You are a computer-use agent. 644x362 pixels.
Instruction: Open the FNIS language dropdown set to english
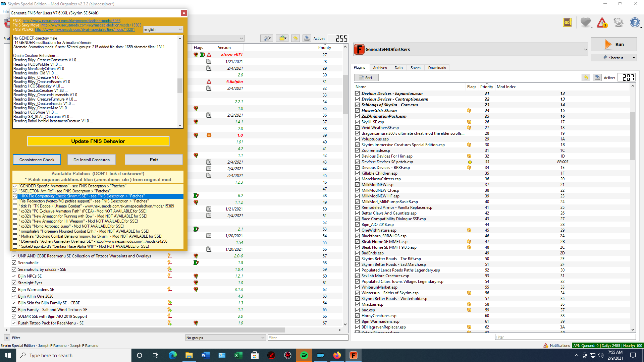coord(163,29)
